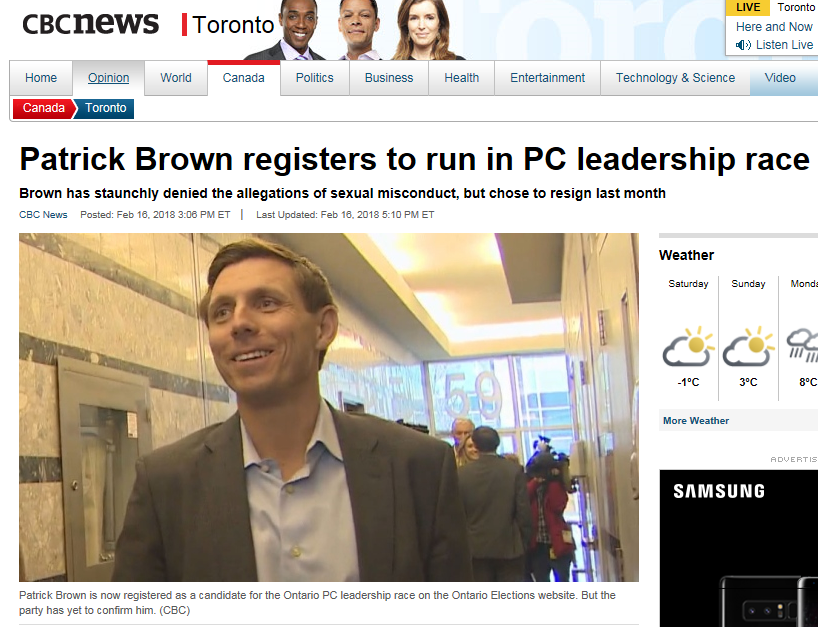Image resolution: width=818 pixels, height=627 pixels.
Task: Click the CBC News logo
Action: tap(90, 23)
